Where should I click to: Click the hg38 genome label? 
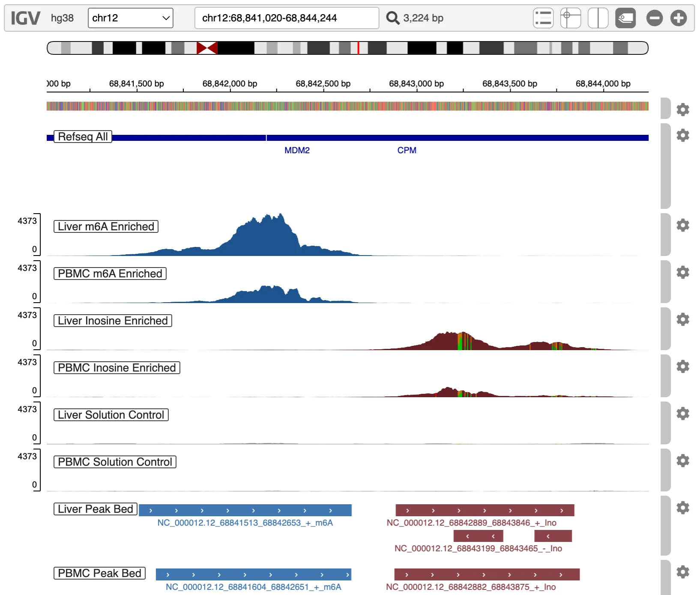click(62, 18)
